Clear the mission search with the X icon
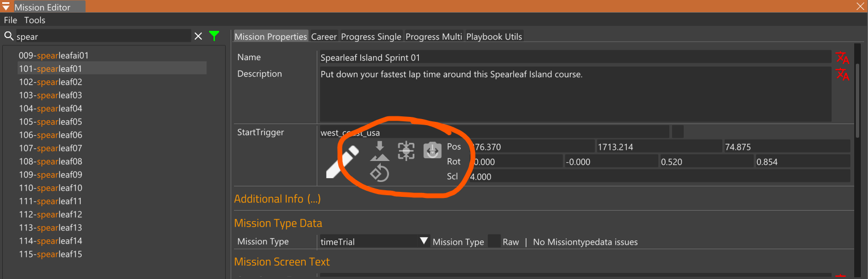This screenshot has height=279, width=868. pos(198,36)
